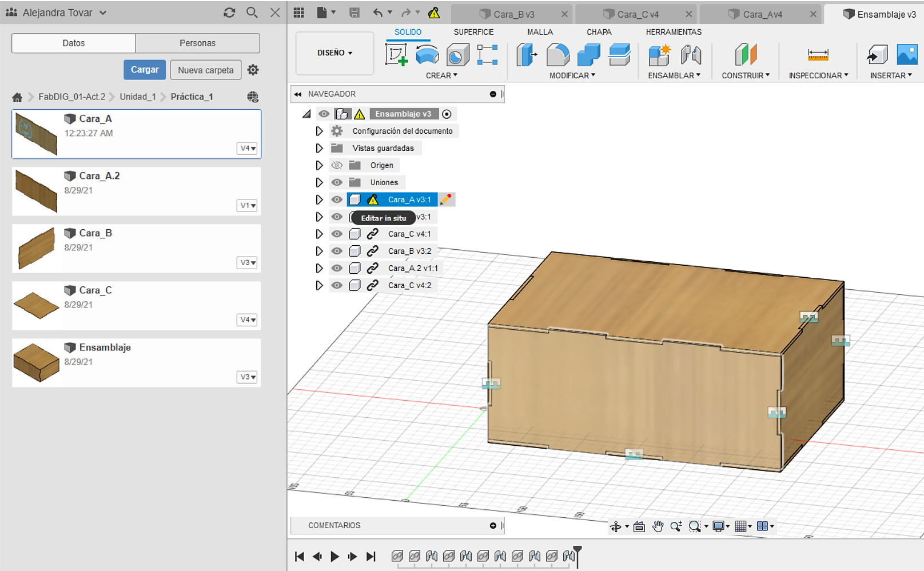Image resolution: width=924 pixels, height=571 pixels.
Task: Hide the Cara_A v3:1 component
Action: point(337,199)
